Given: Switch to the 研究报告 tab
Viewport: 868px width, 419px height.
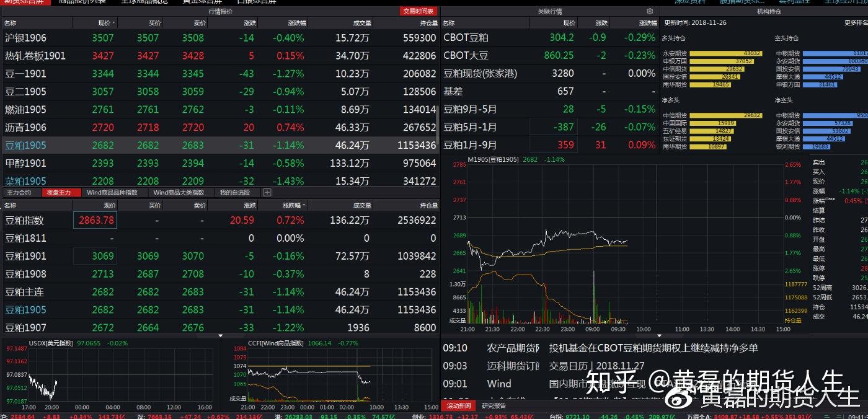Looking at the screenshot, I should click(x=494, y=406).
